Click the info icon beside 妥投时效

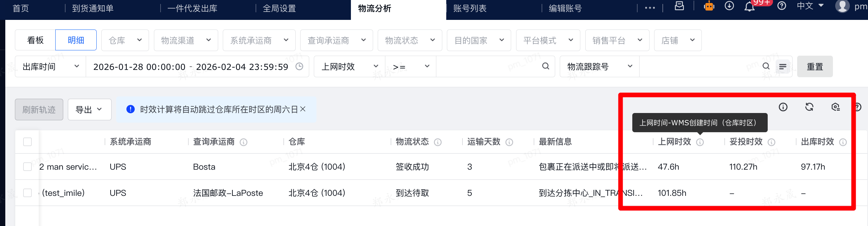coord(771,142)
